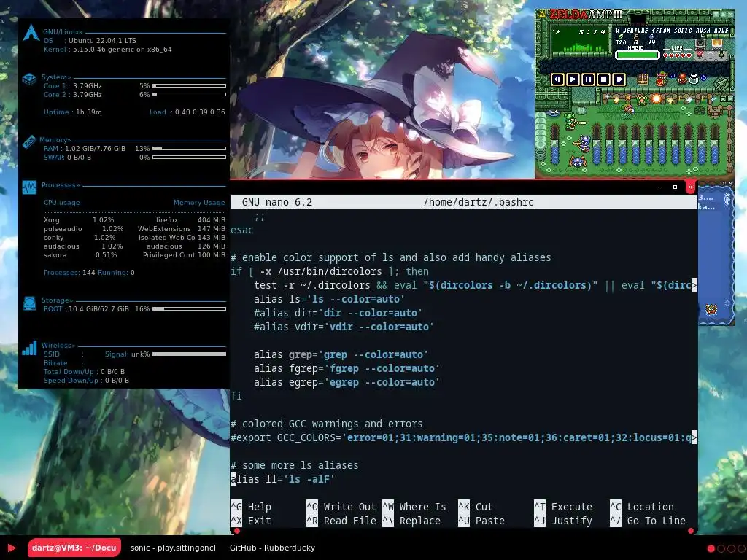
Task: Click the Link with shield icon in ZeldaAmp
Action: tap(661, 79)
